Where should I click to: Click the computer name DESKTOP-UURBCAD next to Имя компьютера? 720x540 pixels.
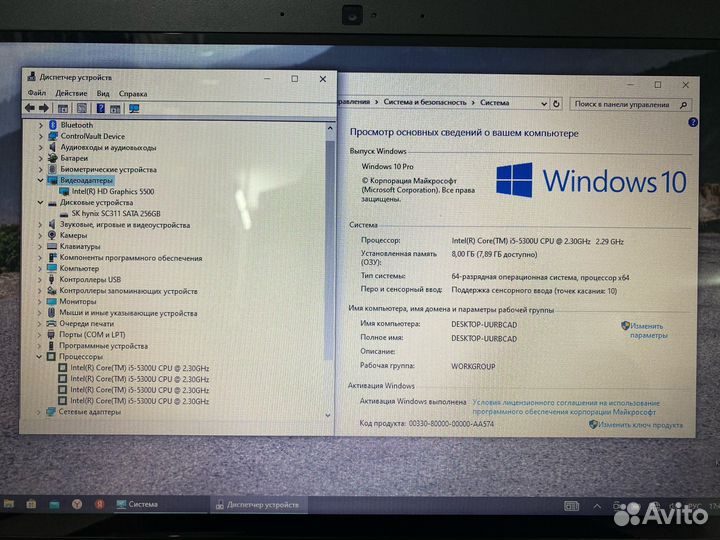(x=484, y=325)
